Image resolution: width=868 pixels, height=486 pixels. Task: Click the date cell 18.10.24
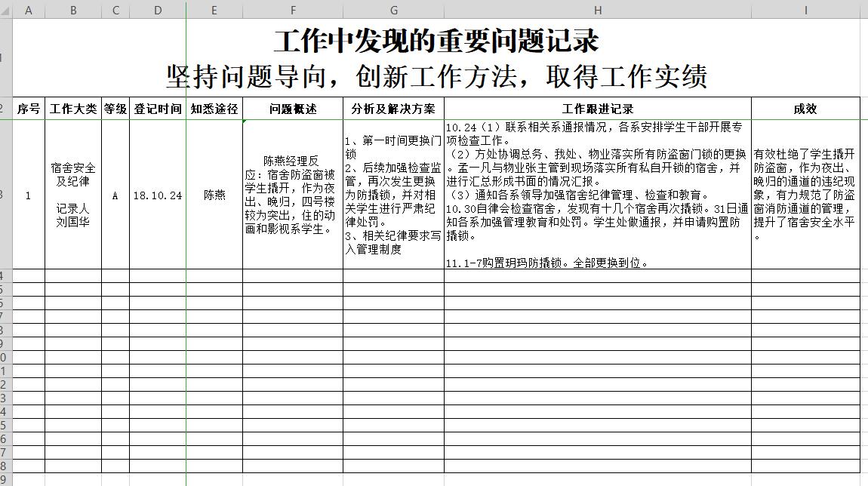(158, 195)
